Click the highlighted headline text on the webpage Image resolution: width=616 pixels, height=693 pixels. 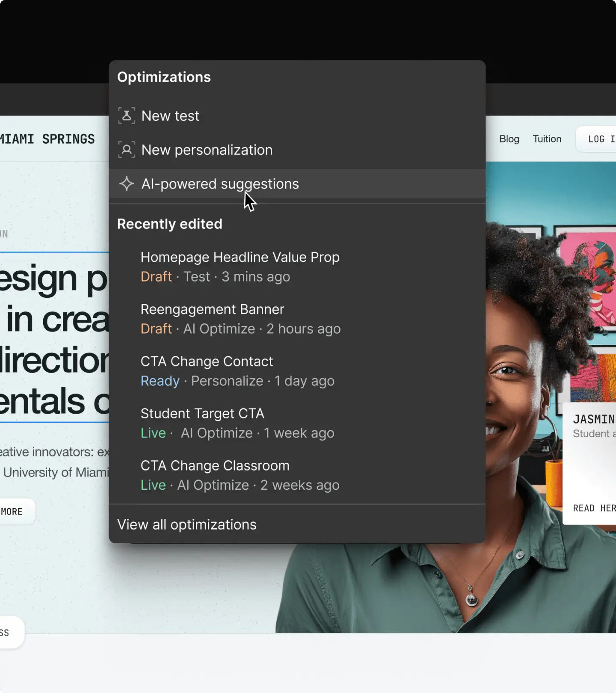[55, 338]
